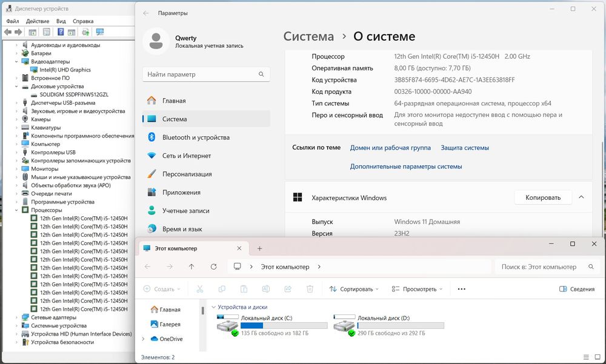The width and height of the screenshot is (606, 364).
Task: Go back in the Explorer window
Action: pos(147,266)
